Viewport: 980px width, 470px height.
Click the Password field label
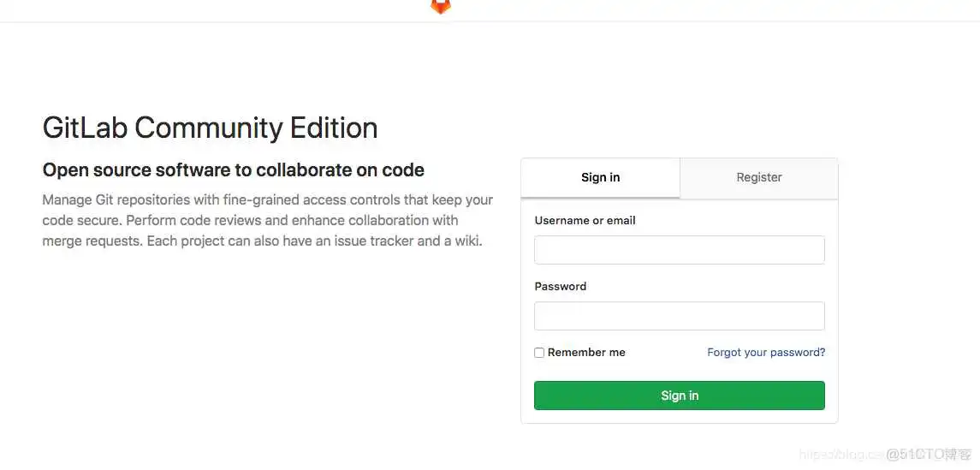coord(560,286)
